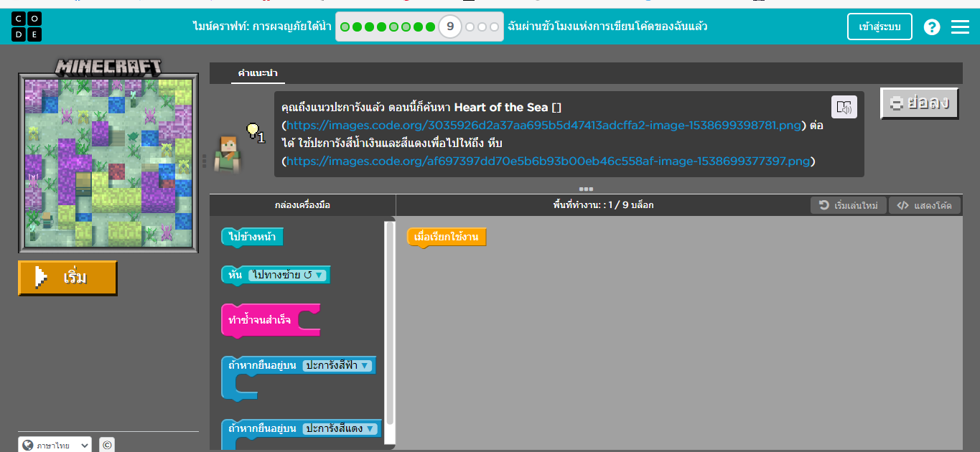The height and width of the screenshot is (452, 980).
Task: Click the ฉันผ่านชั่วโมงแห่งการเขียนโค้ดของฉันแล้ว finish link
Action: coord(607,27)
